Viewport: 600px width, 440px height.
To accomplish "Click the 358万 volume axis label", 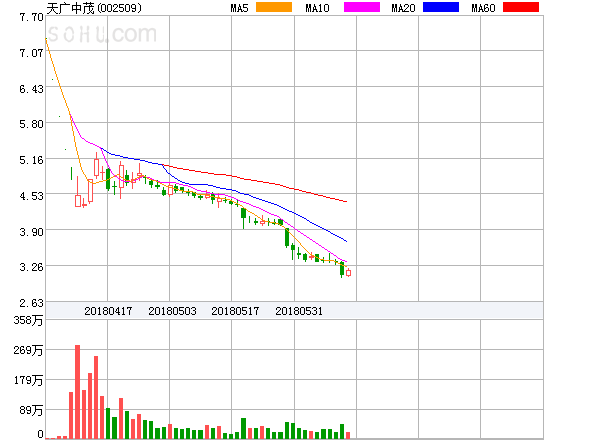I will coord(28,320).
